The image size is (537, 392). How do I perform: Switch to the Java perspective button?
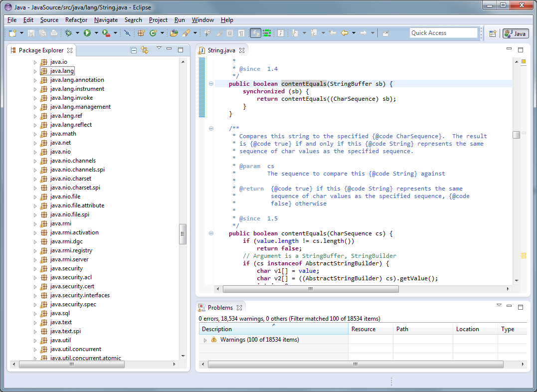tap(516, 33)
